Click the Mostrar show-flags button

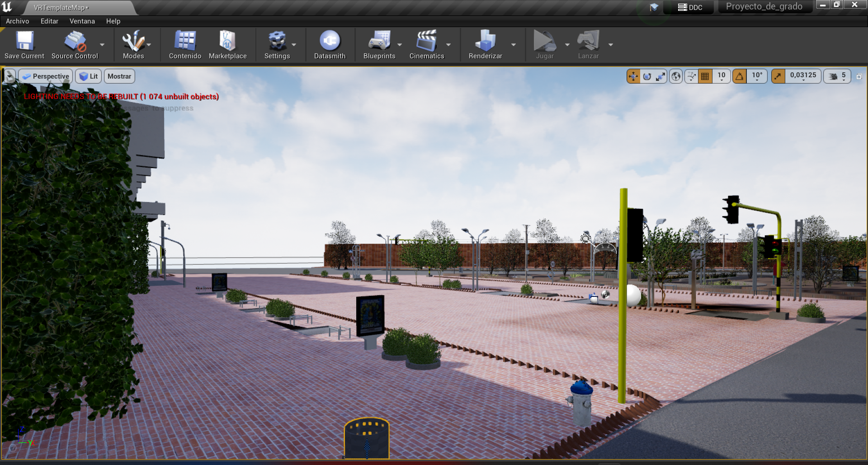pos(119,76)
